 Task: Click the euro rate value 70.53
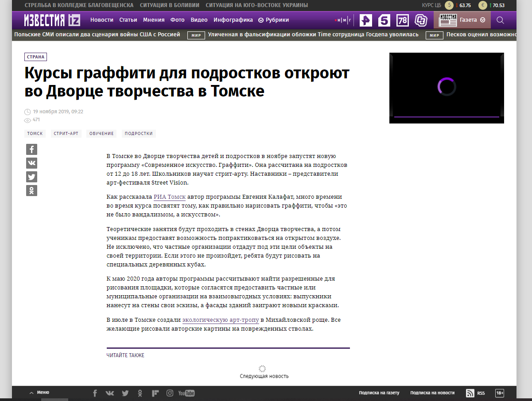(x=498, y=5)
